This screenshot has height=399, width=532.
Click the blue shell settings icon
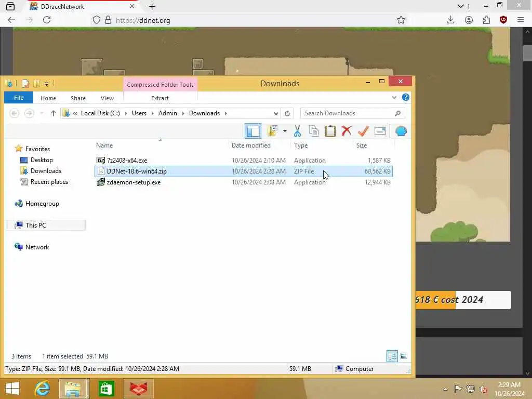click(x=401, y=131)
